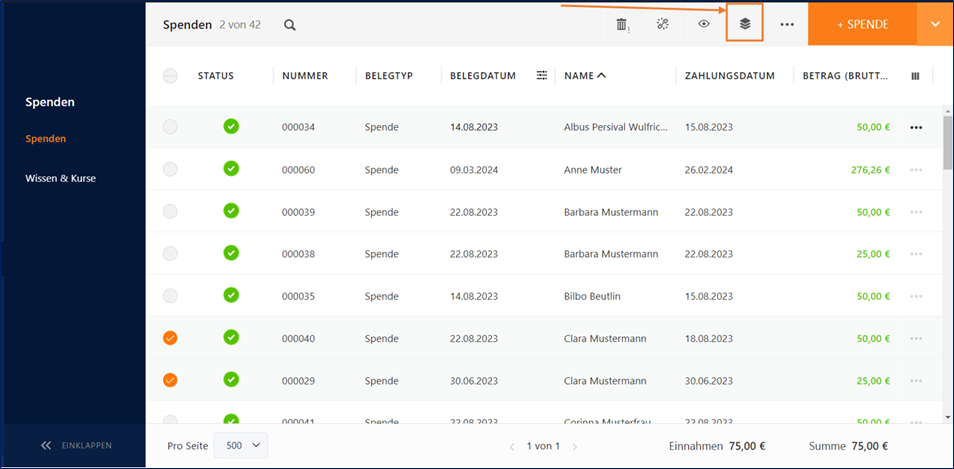Screen dimensions: 954x469
Task: Open the Belegdatum filter sliders icon
Action: (542, 75)
